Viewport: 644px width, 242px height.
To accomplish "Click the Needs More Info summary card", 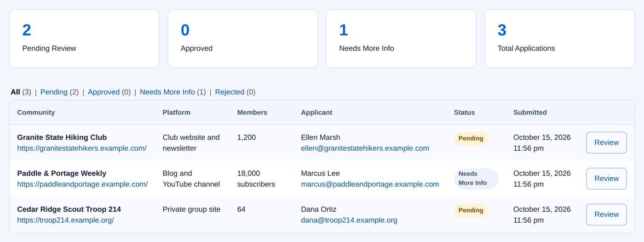I will [x=401, y=39].
